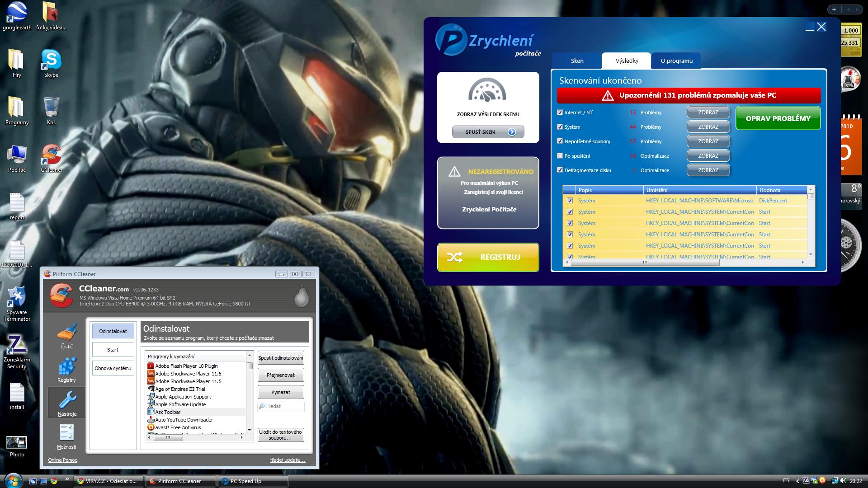Toggle the Defragmentace disku checkbox

tap(560, 170)
